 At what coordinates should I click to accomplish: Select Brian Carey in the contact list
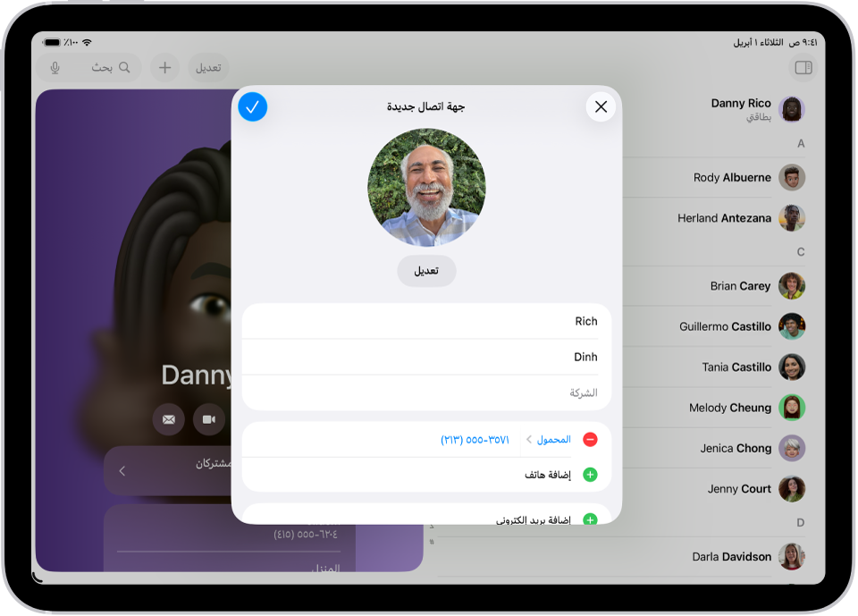714,286
